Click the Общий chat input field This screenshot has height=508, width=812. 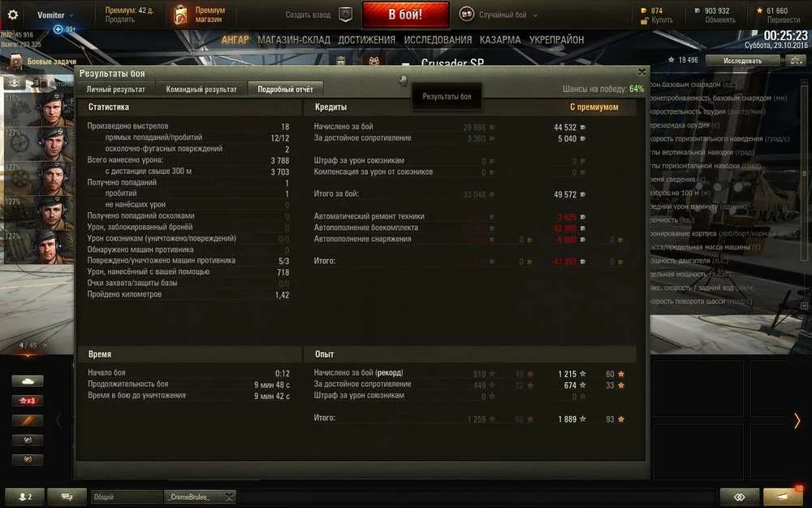[127, 497]
